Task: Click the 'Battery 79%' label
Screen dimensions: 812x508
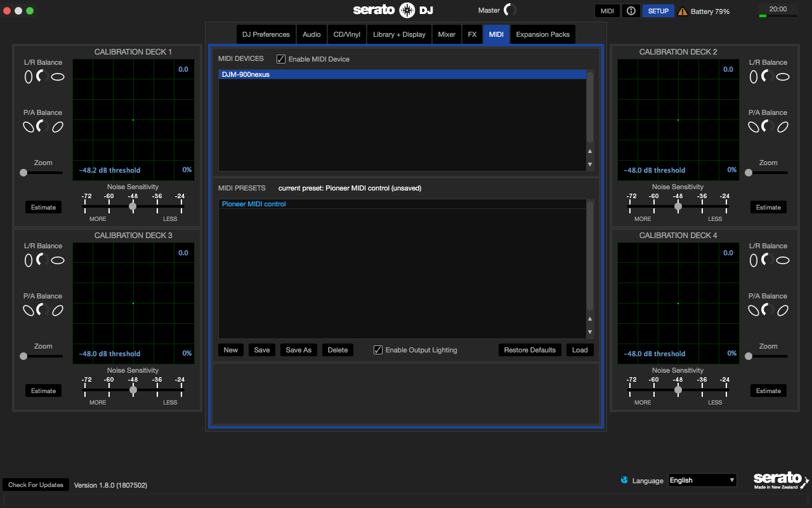Action: [710, 11]
